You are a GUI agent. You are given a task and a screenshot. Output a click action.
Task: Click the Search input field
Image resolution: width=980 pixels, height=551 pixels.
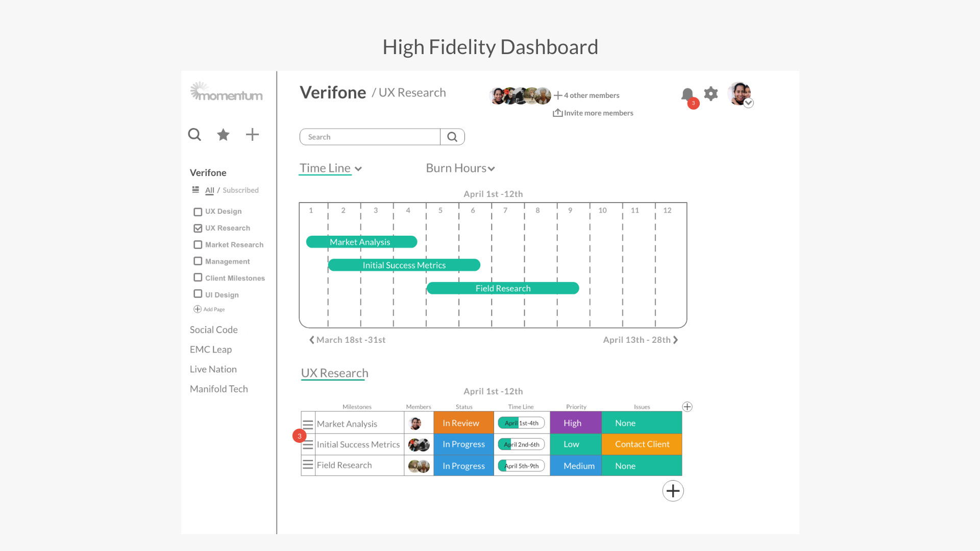370,137
